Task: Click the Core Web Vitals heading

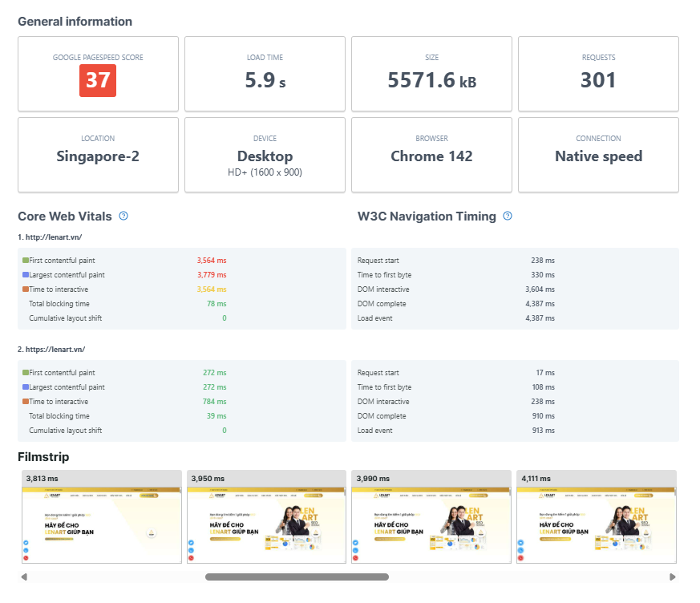Action: pyautogui.click(x=64, y=216)
